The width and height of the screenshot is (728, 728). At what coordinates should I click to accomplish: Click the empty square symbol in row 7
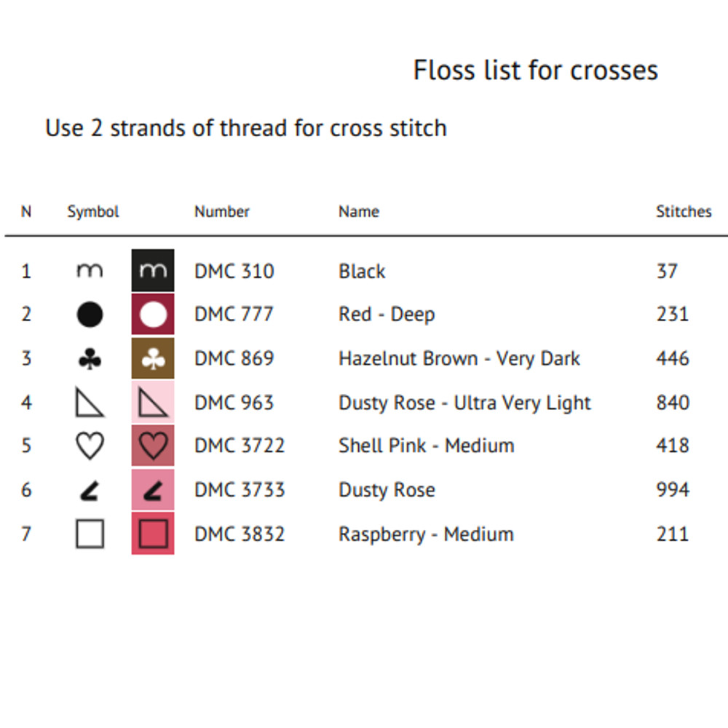coord(90,534)
